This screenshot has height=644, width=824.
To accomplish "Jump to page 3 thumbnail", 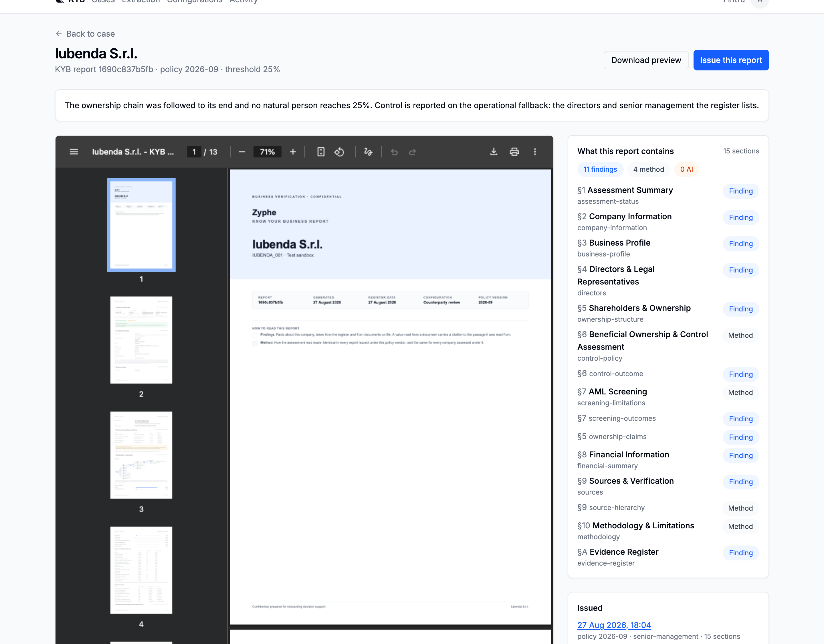I will coord(141,455).
